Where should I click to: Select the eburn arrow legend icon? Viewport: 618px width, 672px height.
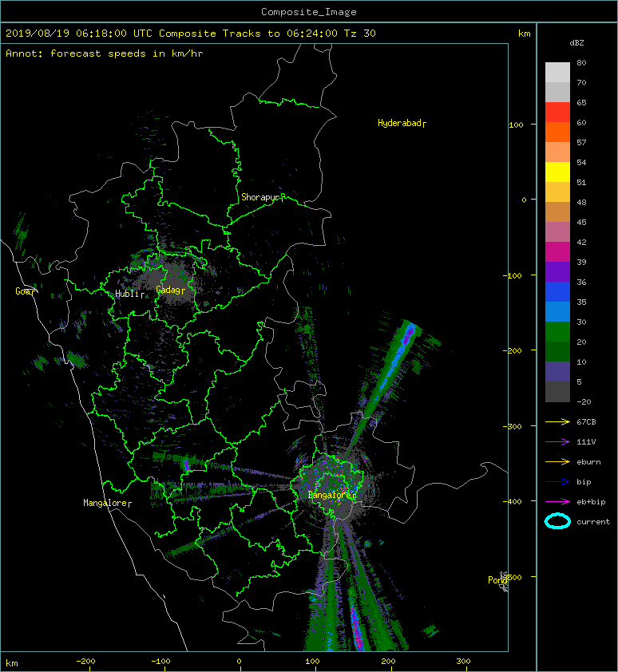pos(557,462)
